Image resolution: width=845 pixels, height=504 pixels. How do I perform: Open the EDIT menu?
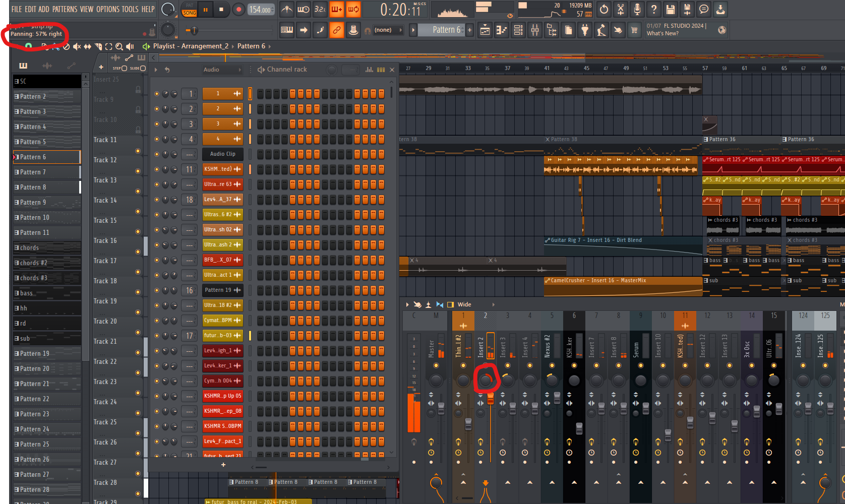pos(31,9)
